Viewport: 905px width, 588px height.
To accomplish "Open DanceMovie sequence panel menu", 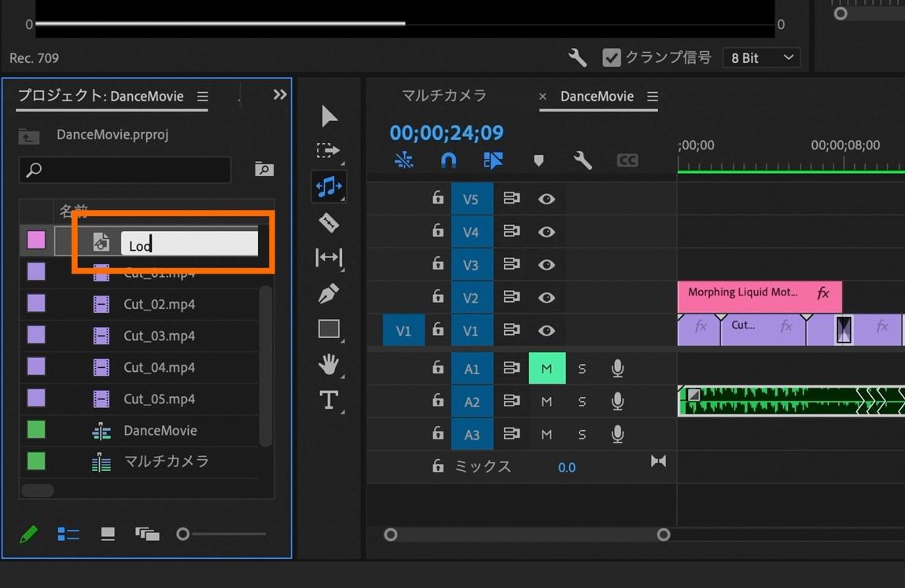I will (652, 97).
